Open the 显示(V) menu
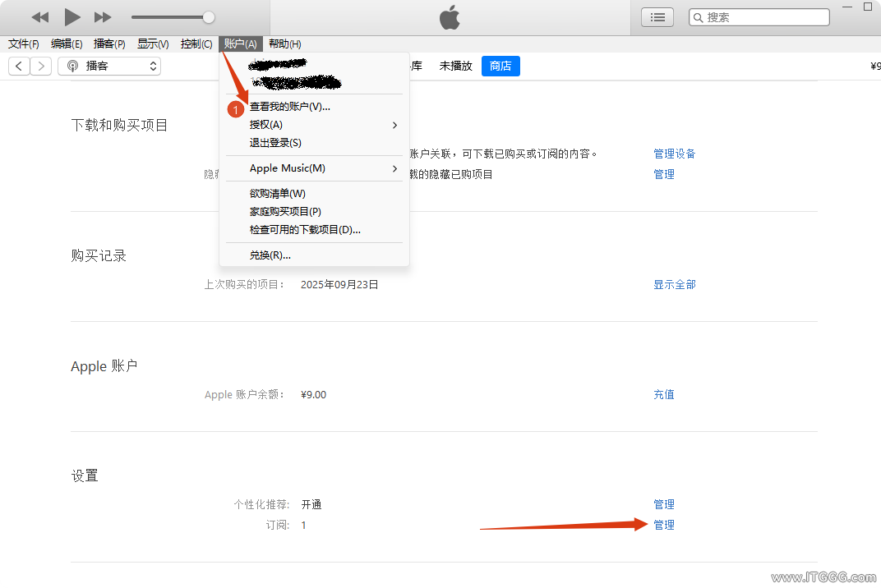881x588 pixels. point(153,44)
